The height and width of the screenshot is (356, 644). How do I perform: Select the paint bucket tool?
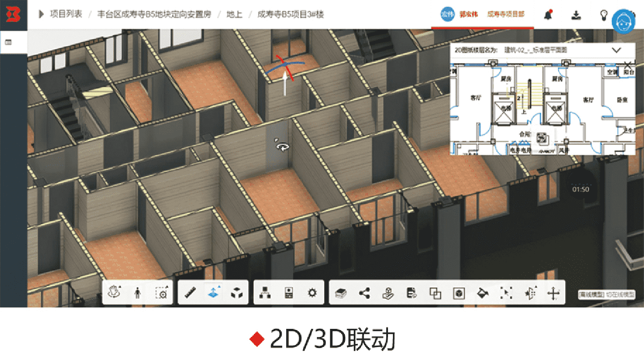[x=482, y=293]
